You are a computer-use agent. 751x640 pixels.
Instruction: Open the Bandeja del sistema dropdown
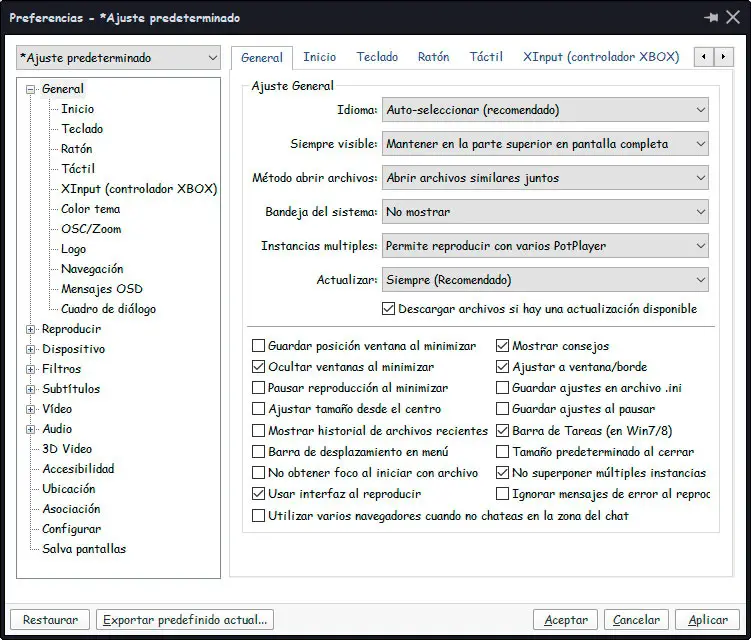pyautogui.click(x=545, y=212)
